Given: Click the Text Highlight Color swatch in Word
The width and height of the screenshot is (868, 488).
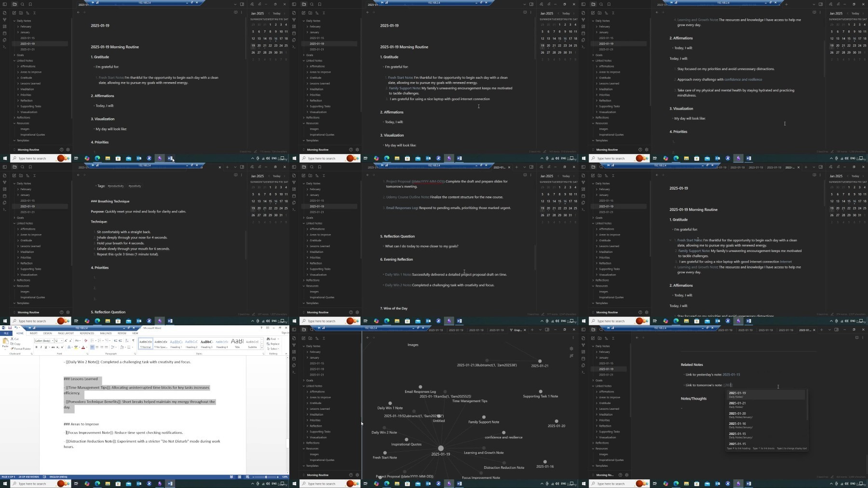Looking at the screenshot, I should (x=76, y=347).
